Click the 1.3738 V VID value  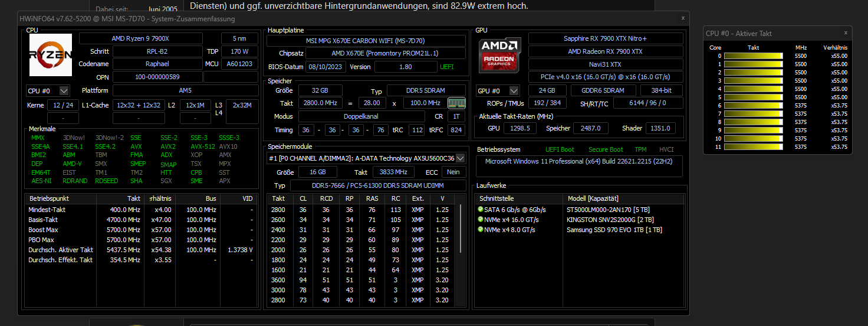click(239, 250)
